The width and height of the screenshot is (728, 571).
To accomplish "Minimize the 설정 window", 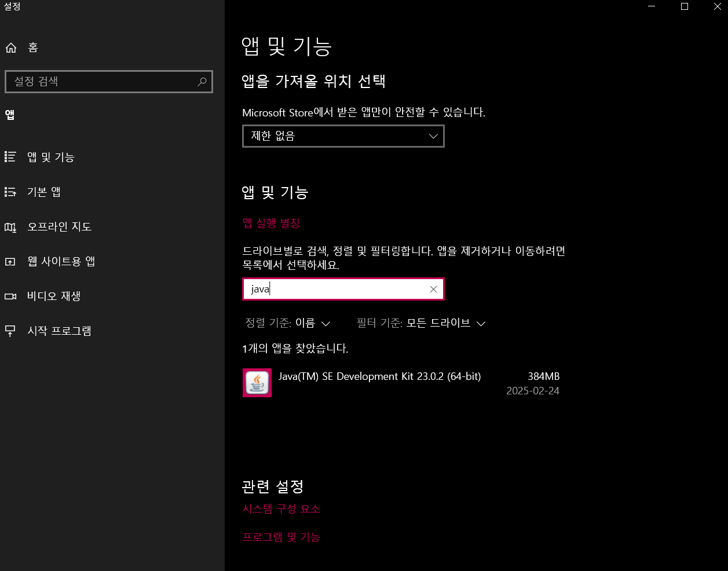I will [x=652, y=6].
